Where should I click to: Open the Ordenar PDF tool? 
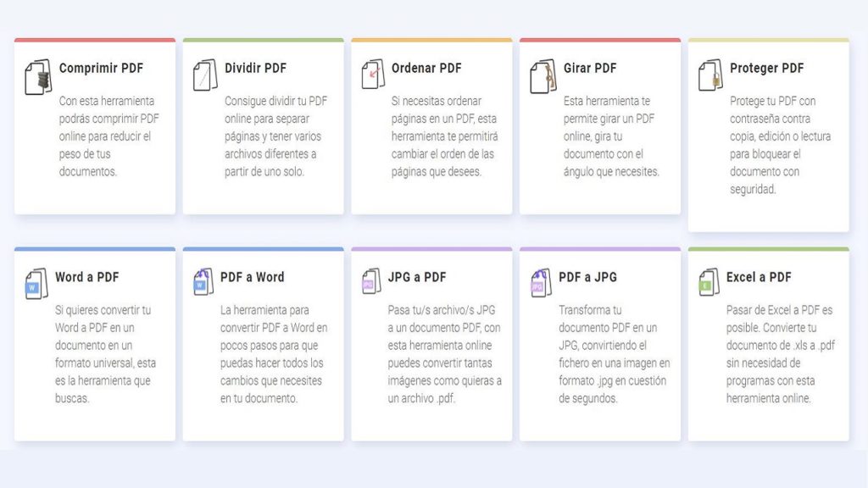[x=426, y=68]
